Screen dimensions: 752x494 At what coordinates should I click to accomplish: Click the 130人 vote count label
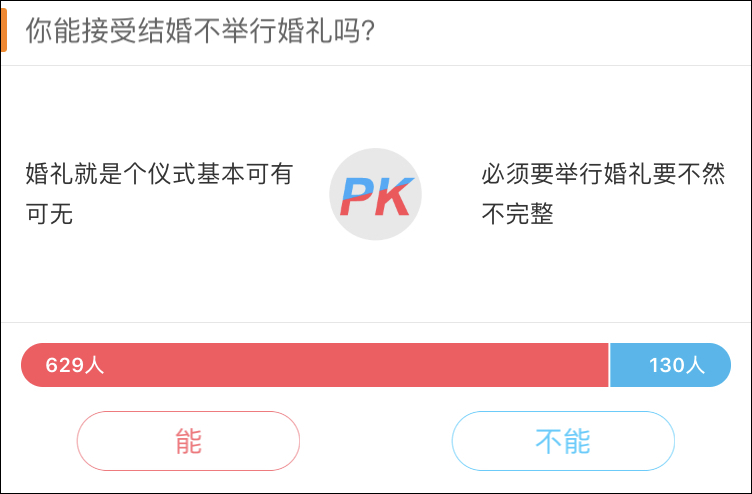click(x=677, y=365)
